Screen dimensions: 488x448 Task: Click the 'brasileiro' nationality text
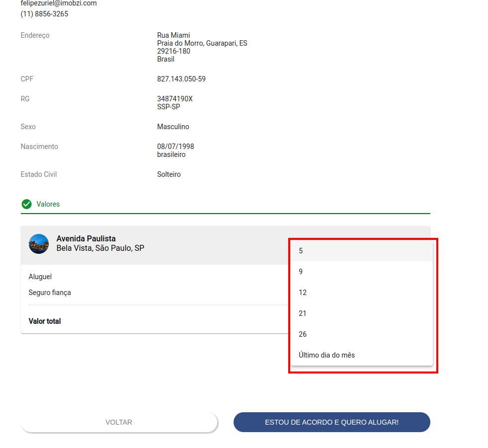click(171, 154)
